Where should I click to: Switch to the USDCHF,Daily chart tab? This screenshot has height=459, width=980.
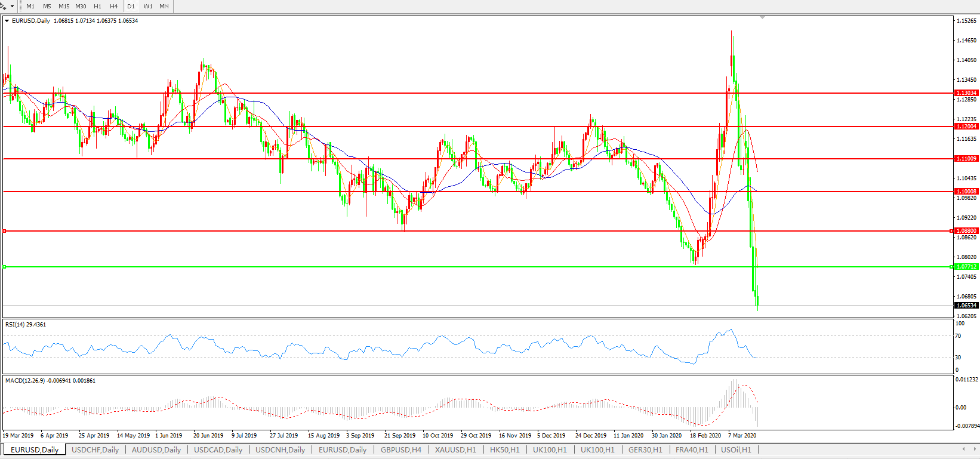click(x=95, y=450)
